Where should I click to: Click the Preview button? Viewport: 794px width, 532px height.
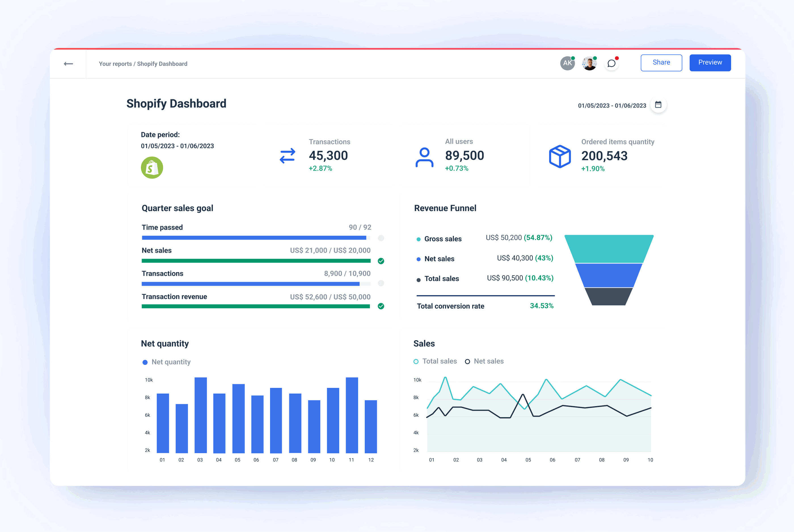coord(710,62)
